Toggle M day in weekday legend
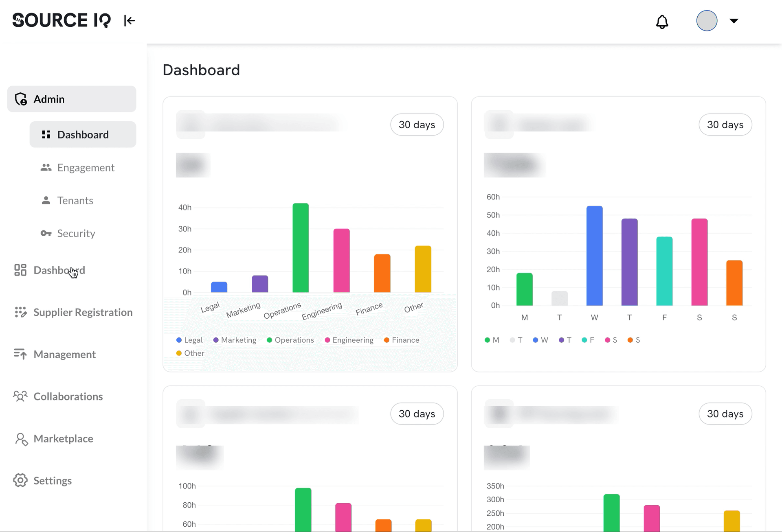Viewport: 782px width, 532px height. pyautogui.click(x=492, y=340)
